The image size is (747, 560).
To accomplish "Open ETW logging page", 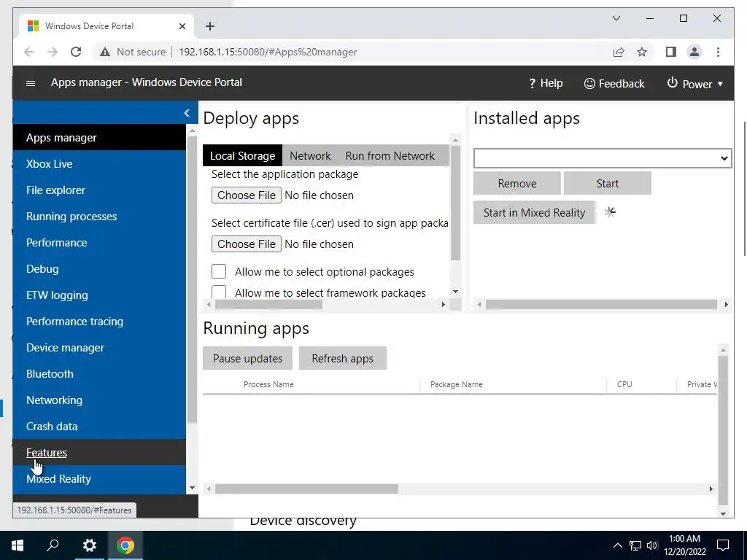I will tap(99, 295).
